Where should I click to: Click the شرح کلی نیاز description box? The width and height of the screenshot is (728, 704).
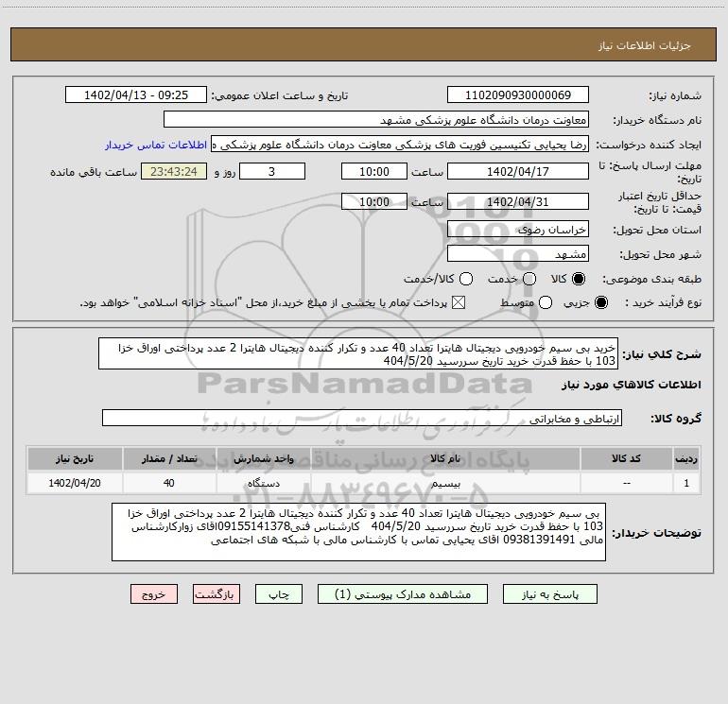pos(358,353)
